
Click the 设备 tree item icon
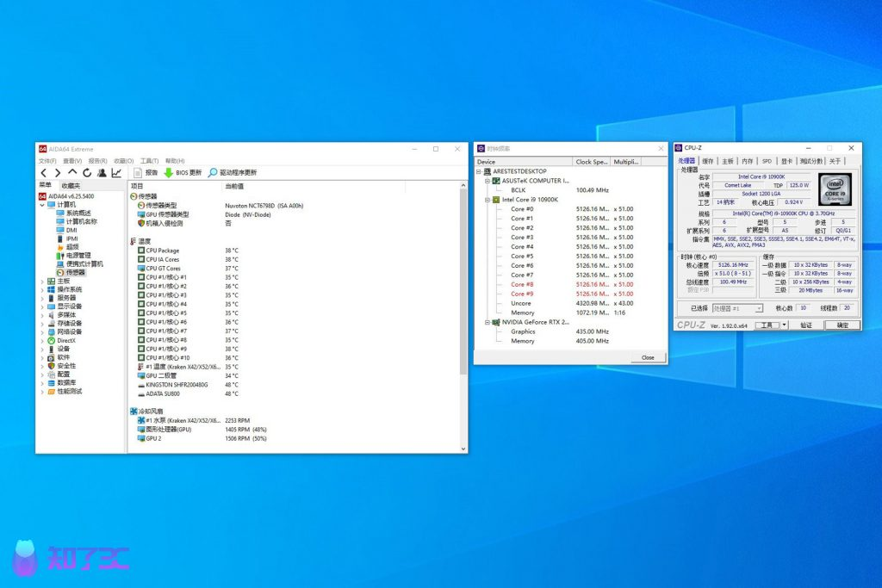(51, 349)
